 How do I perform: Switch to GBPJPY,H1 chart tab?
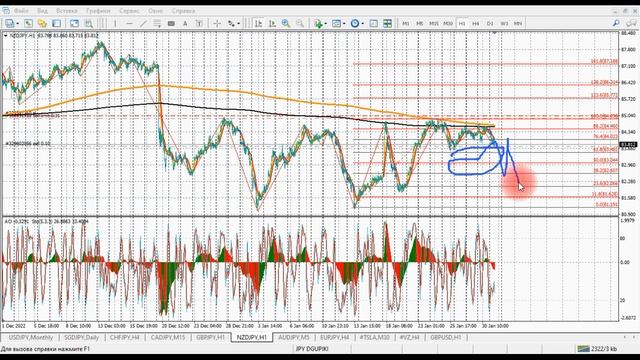pos(211,338)
